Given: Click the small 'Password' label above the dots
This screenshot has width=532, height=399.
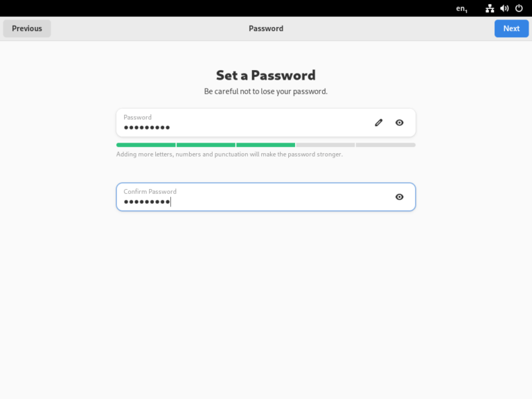Looking at the screenshot, I should [137, 117].
